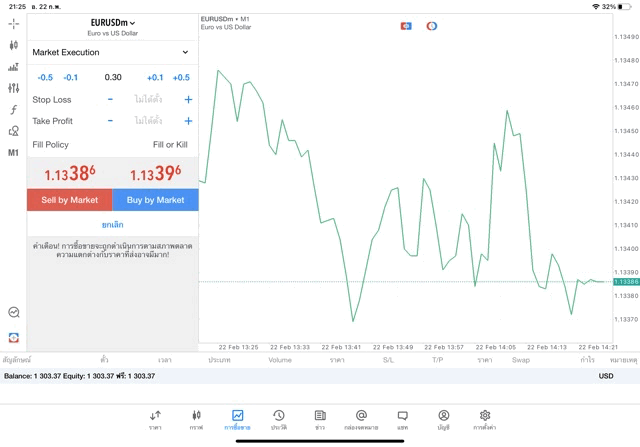Add +0.5 to the lot volume
640x447 pixels.
tap(181, 77)
